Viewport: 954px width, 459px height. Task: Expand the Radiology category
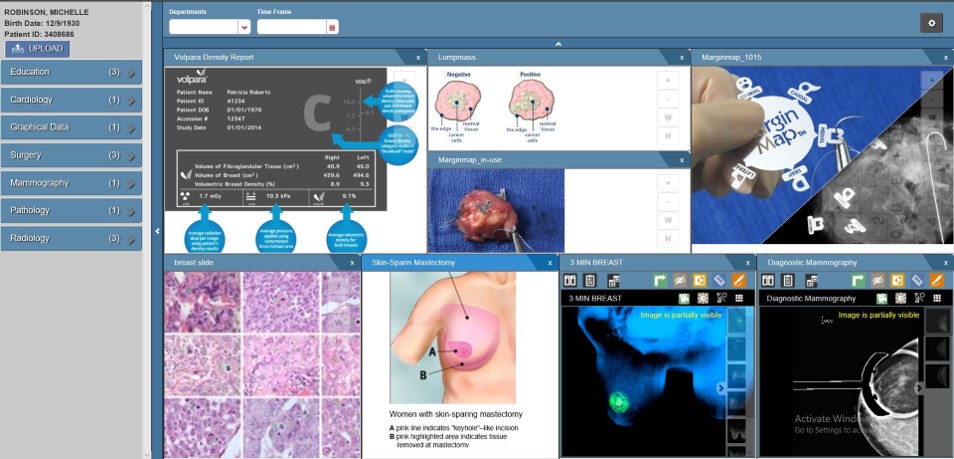[71, 239]
